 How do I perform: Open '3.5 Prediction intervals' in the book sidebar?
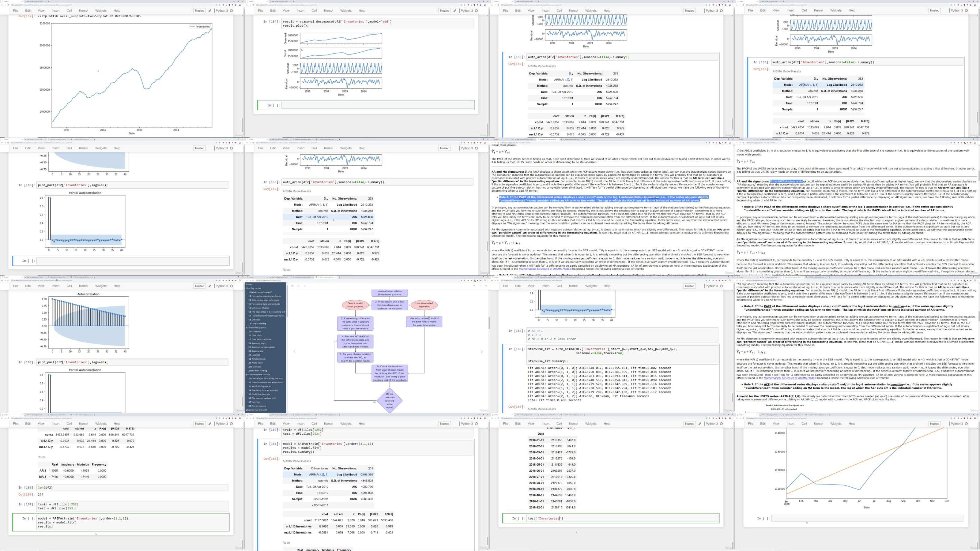(259, 394)
